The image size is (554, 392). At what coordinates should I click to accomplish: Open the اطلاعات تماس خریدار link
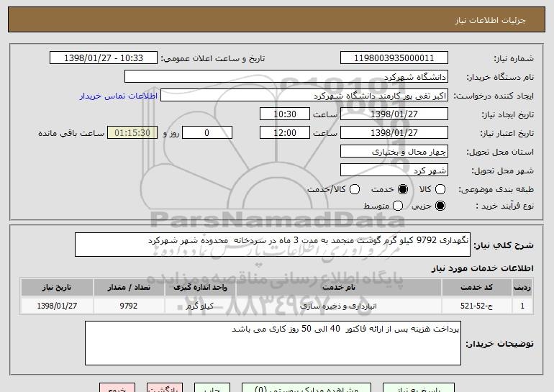pos(119,96)
